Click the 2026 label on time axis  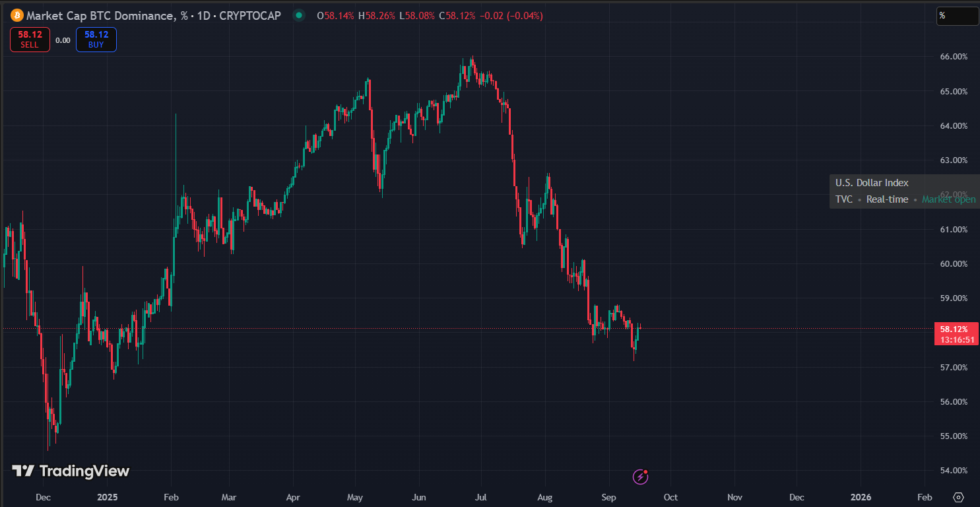tap(861, 497)
